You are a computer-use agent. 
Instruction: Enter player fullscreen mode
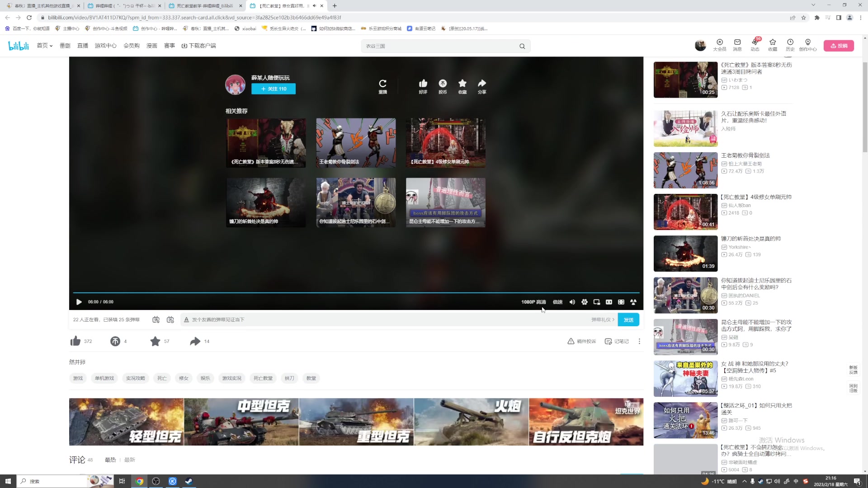tap(621, 302)
